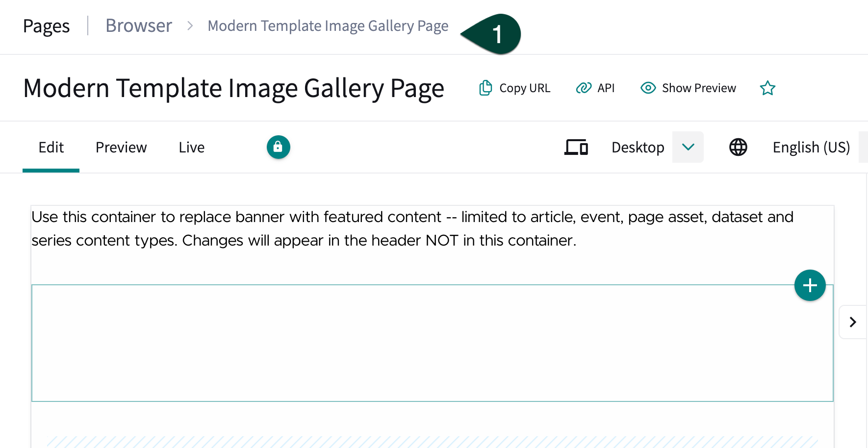Open the API link icon
868x448 pixels.
coord(583,88)
